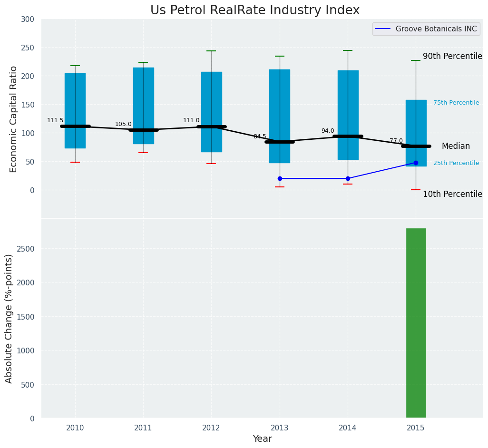Select the 90th Percentile annotation

(x=452, y=56)
